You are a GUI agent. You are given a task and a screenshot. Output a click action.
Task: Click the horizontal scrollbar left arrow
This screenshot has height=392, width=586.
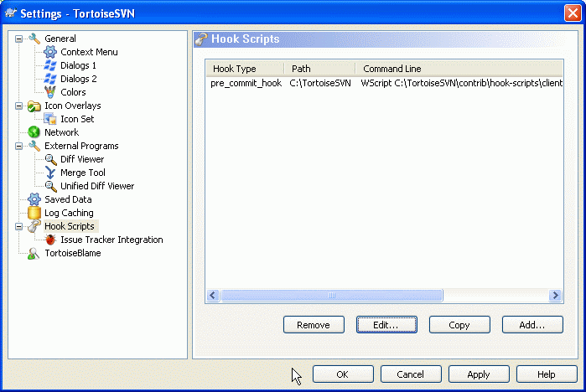(x=213, y=296)
